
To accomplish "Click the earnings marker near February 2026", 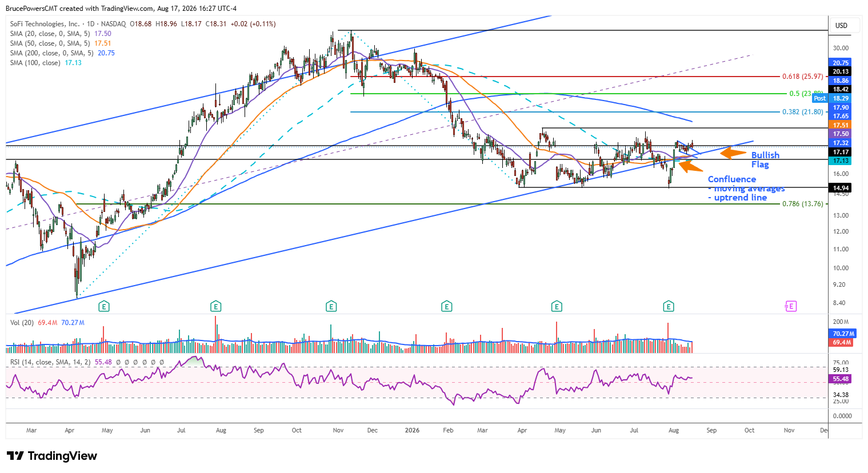I will click(447, 307).
